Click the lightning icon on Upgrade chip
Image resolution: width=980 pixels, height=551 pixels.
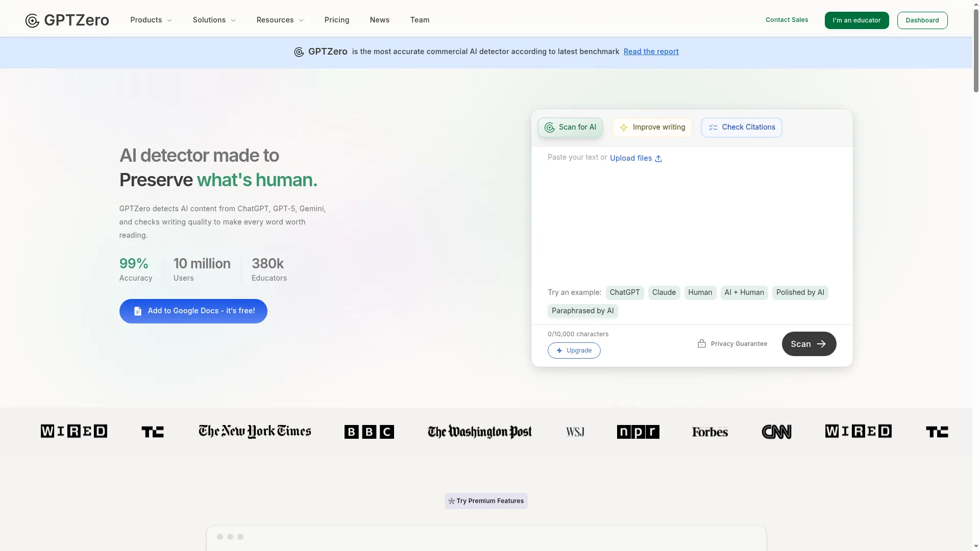tap(560, 350)
